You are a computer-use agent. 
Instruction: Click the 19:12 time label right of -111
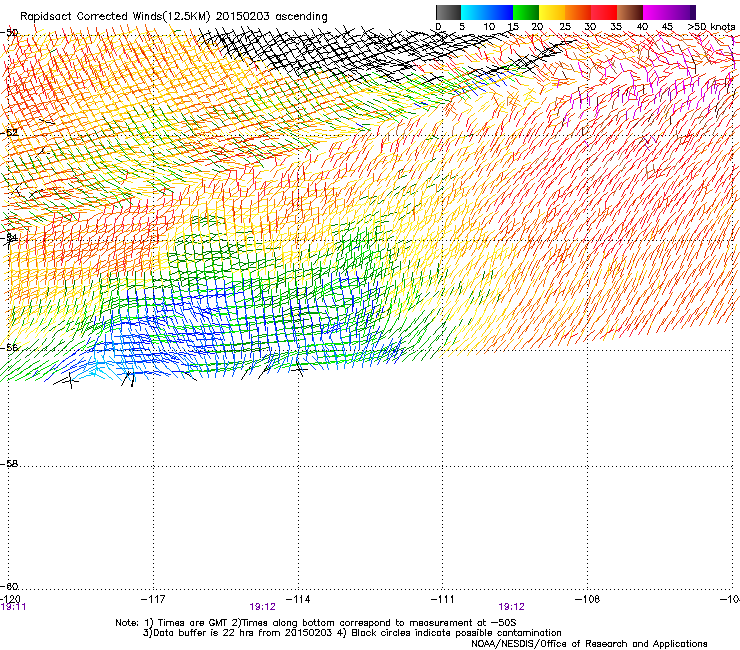coord(512,607)
